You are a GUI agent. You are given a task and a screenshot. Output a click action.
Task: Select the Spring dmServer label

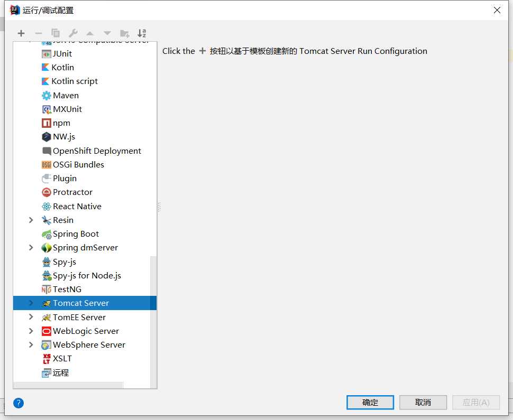85,248
